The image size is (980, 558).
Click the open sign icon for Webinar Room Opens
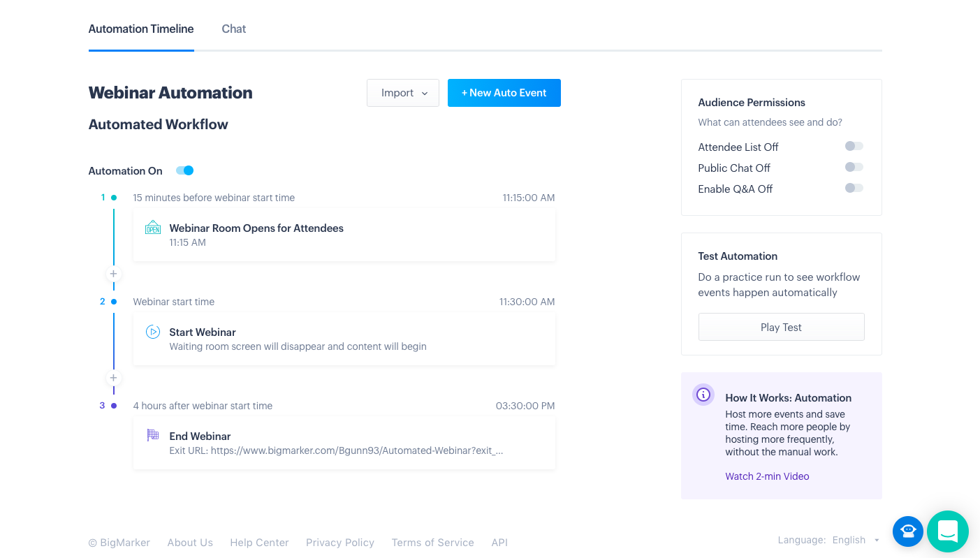[153, 227]
